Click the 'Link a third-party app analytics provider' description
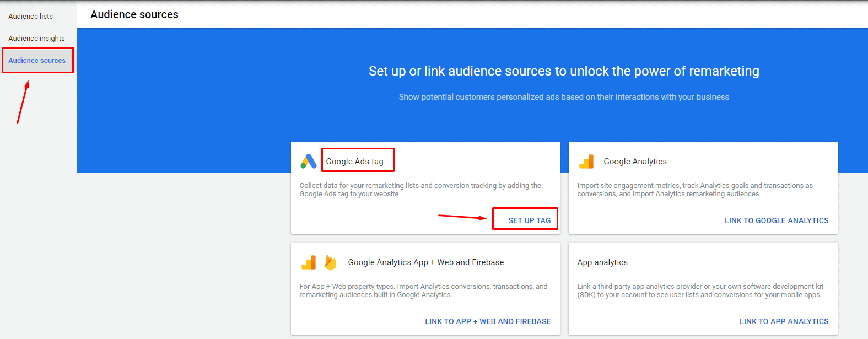The width and height of the screenshot is (868, 339). [700, 290]
